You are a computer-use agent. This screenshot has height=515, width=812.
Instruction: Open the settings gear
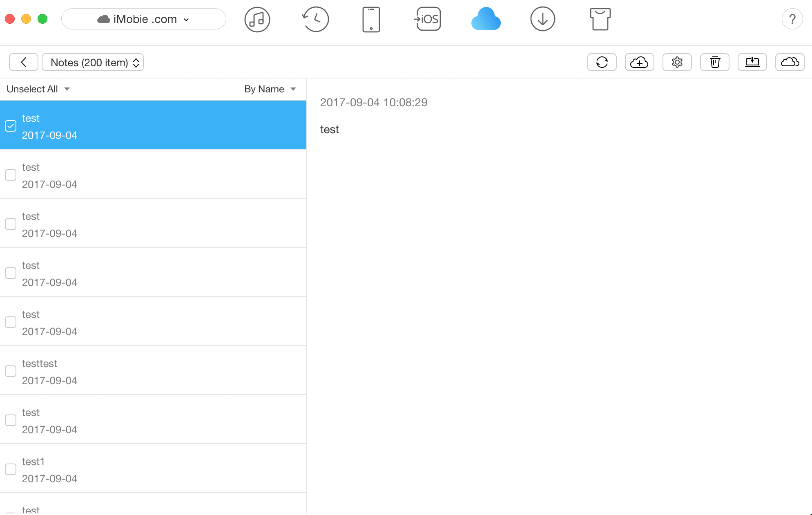pyautogui.click(x=677, y=62)
